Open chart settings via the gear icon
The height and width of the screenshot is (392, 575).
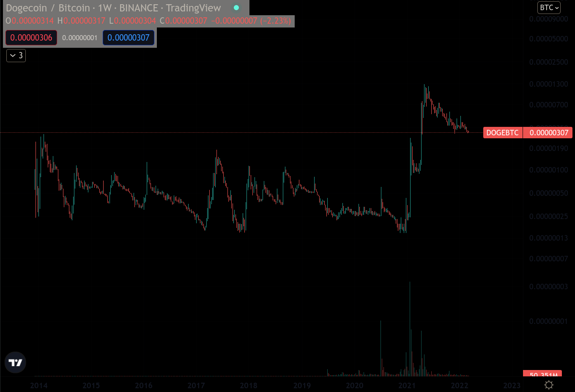549,385
